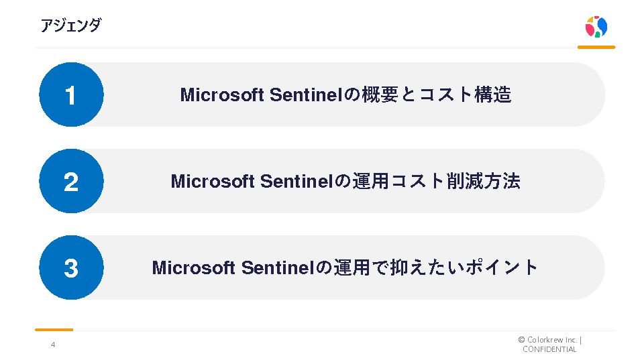Click the blue circle numbered 1
Image resolution: width=644 pixels, height=362 pixels.
tap(71, 95)
